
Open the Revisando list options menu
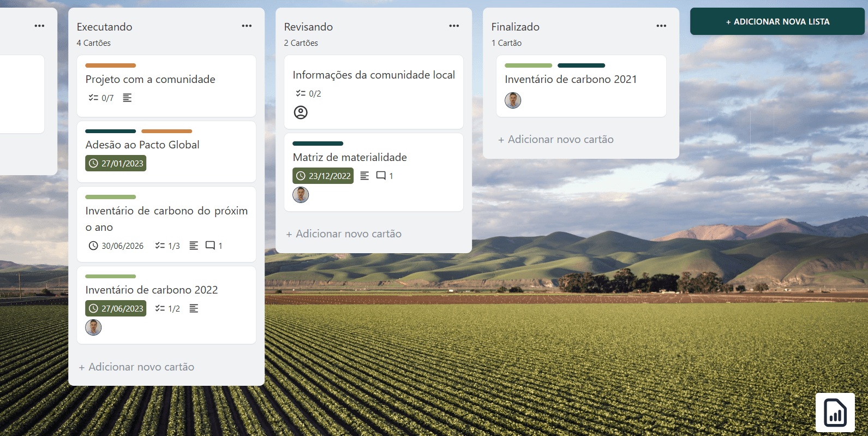454,26
